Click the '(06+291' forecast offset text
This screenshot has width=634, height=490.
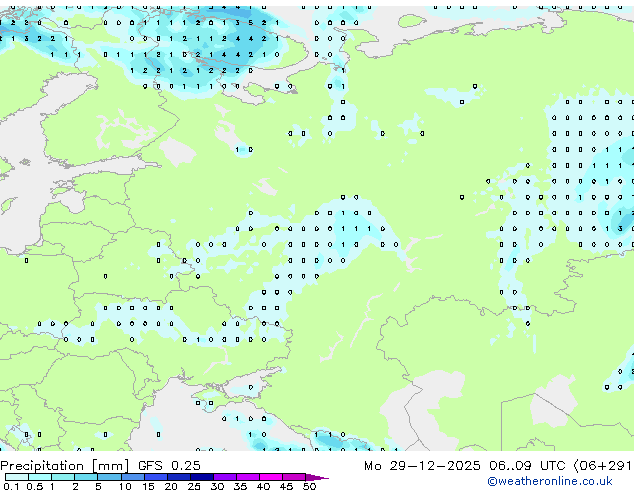tap(603, 466)
